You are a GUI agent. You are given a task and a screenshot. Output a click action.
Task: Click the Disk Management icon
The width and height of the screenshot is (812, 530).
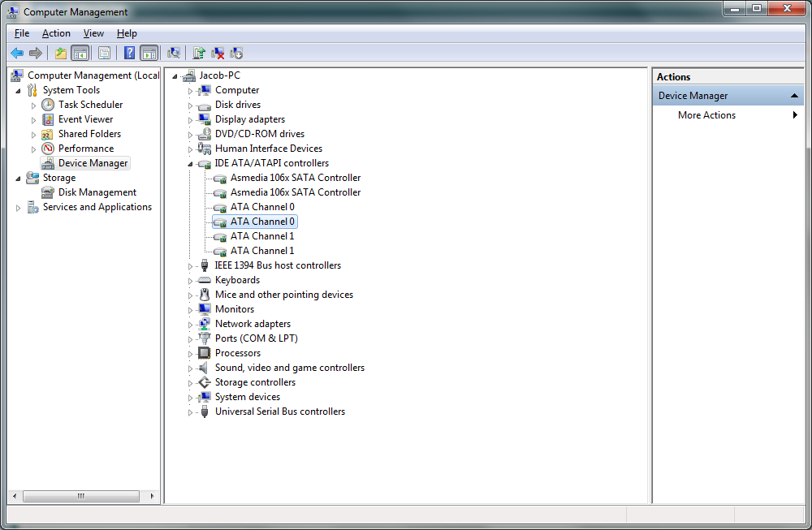[x=48, y=192]
